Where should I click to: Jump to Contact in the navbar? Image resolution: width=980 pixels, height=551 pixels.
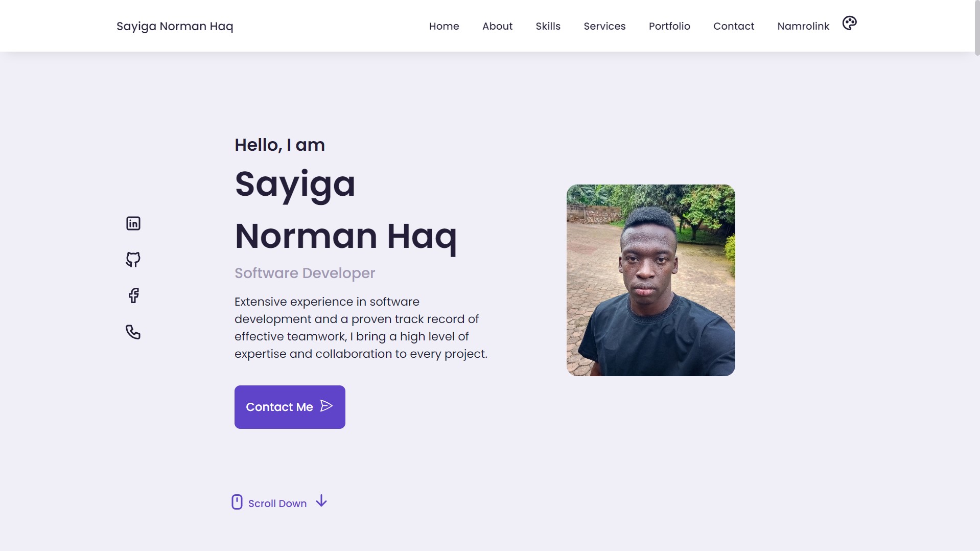point(734,26)
